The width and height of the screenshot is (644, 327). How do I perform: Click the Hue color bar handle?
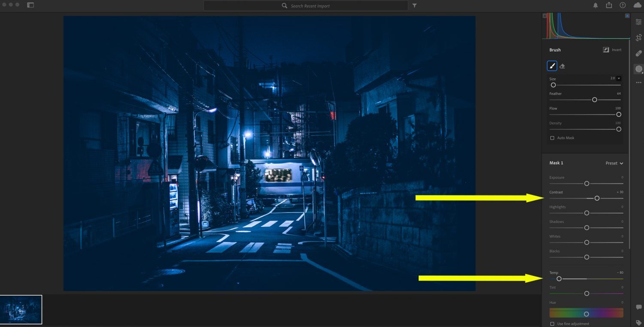[x=586, y=314]
